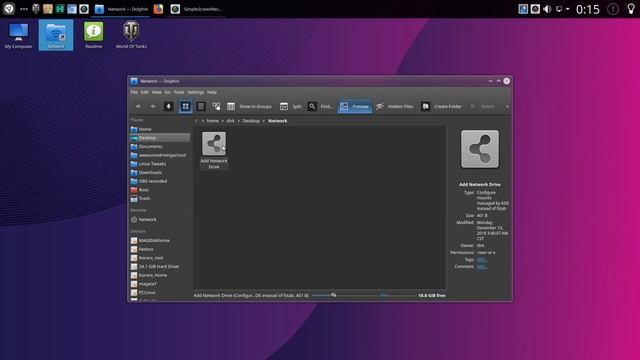Viewport: 640px width, 360px height.
Task: Expand breadcrumb arrow before 'Network'
Action: tap(264, 121)
